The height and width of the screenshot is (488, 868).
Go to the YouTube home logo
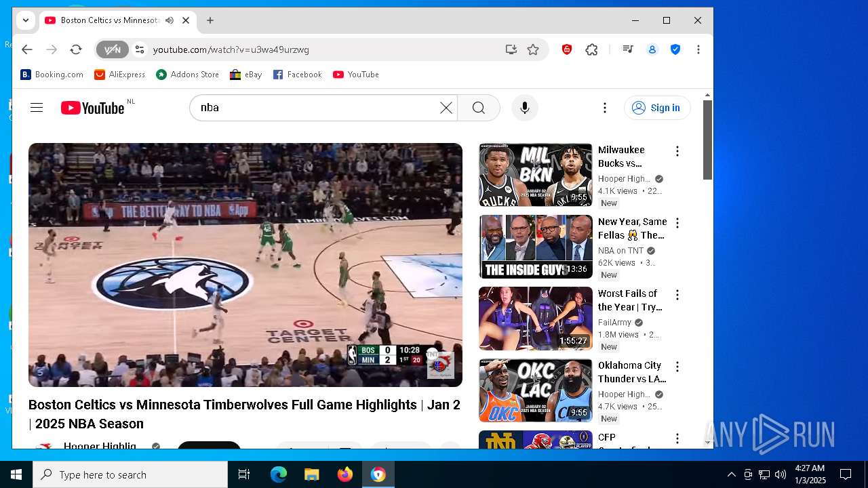(x=93, y=108)
